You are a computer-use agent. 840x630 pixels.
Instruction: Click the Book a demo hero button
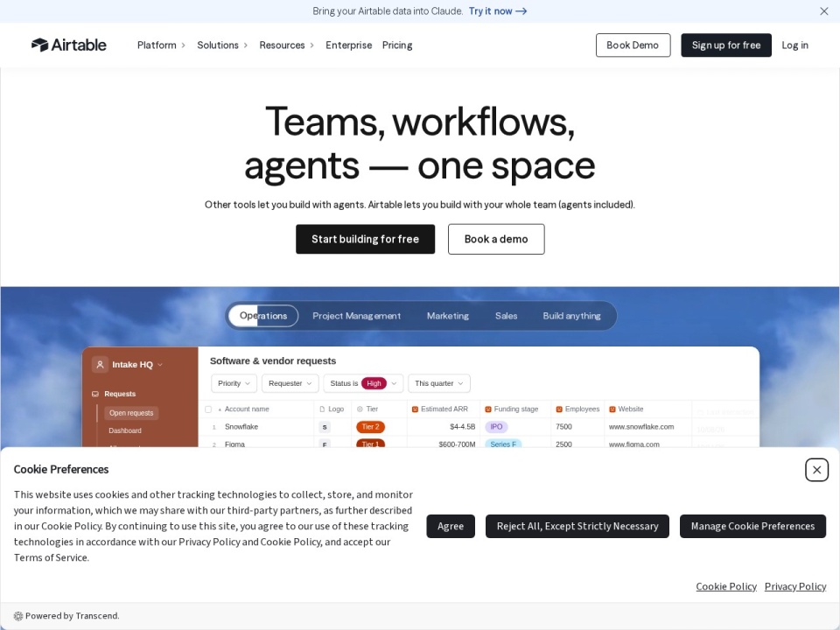point(496,239)
